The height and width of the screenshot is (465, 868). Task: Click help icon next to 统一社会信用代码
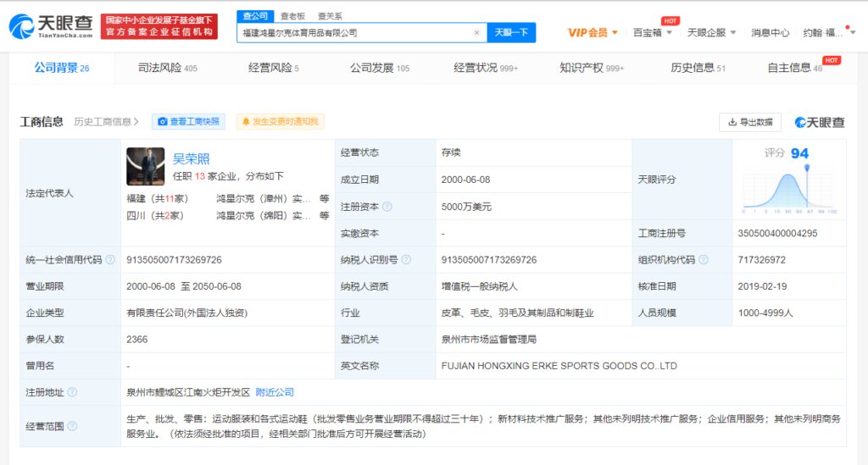coord(110,259)
